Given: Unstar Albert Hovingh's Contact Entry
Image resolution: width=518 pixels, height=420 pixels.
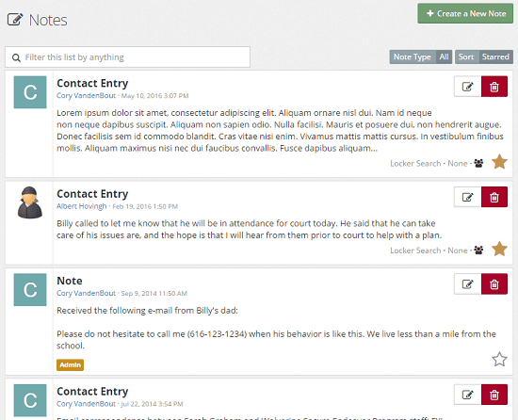Looking at the screenshot, I should pos(499,249).
